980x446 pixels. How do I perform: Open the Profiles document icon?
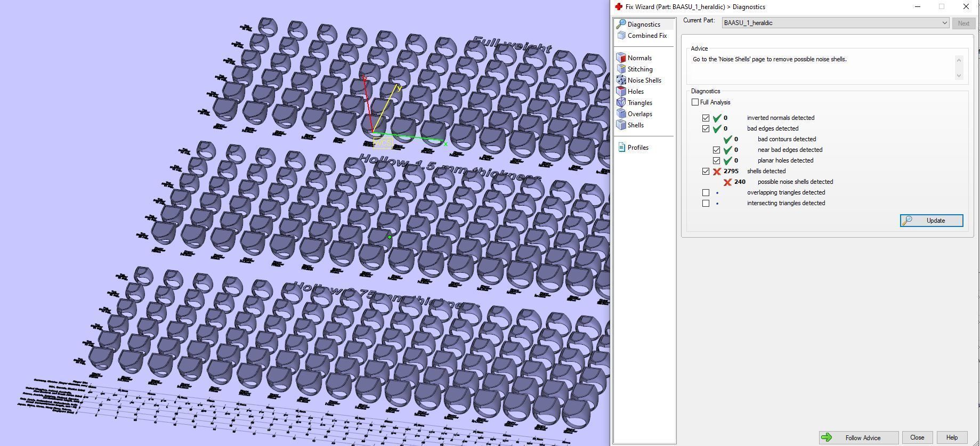[621, 147]
